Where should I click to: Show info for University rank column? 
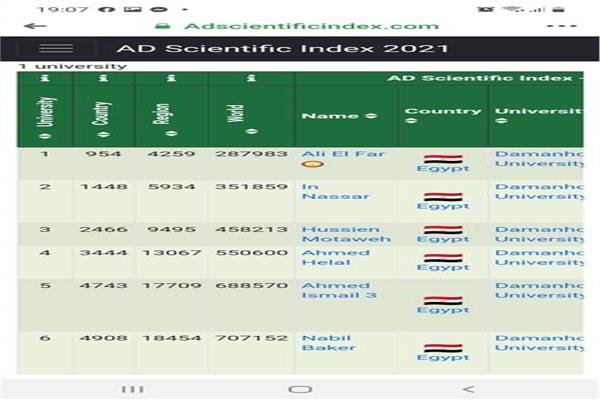46,78
